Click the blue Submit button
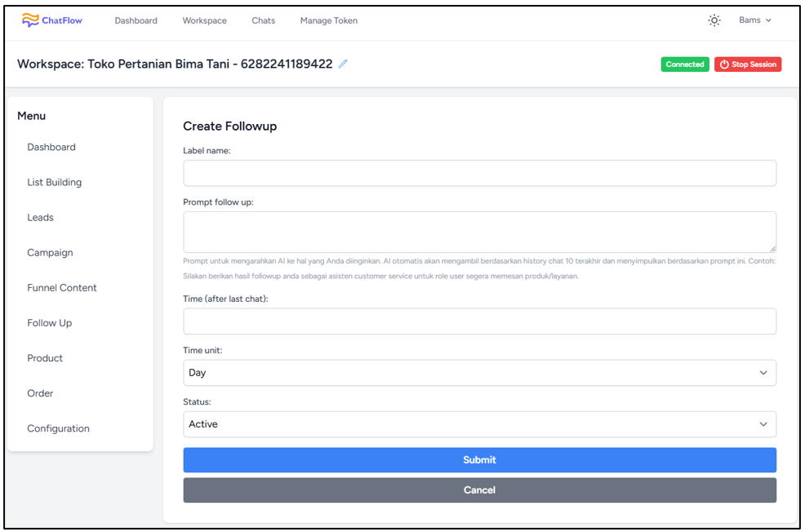Screen dimensions: 805x532 pyautogui.click(x=479, y=459)
